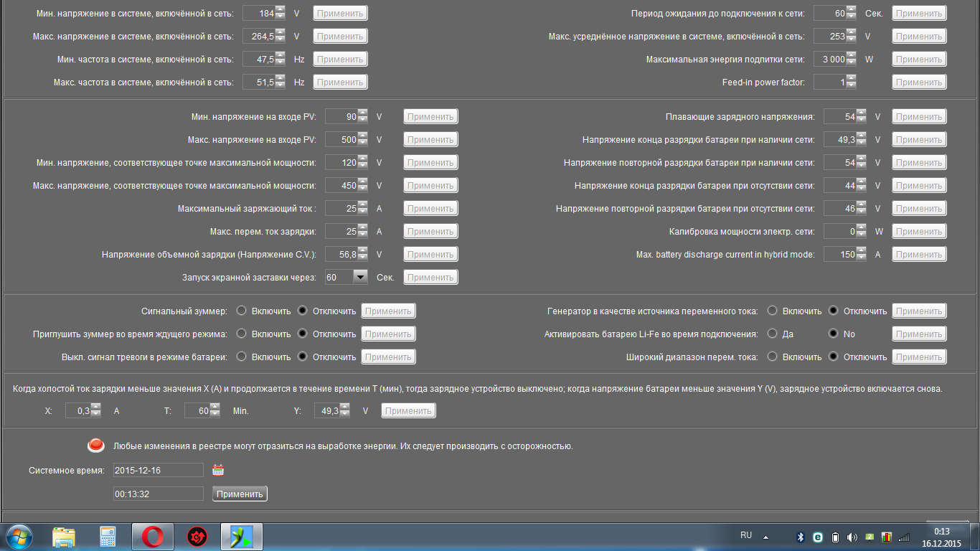Apply the X, T, Y charger values
The image size is (980, 551).
pos(408,410)
